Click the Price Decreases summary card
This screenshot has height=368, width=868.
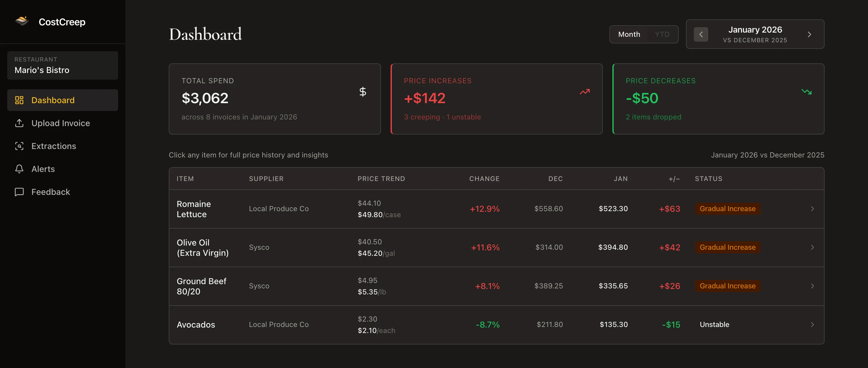(x=719, y=99)
